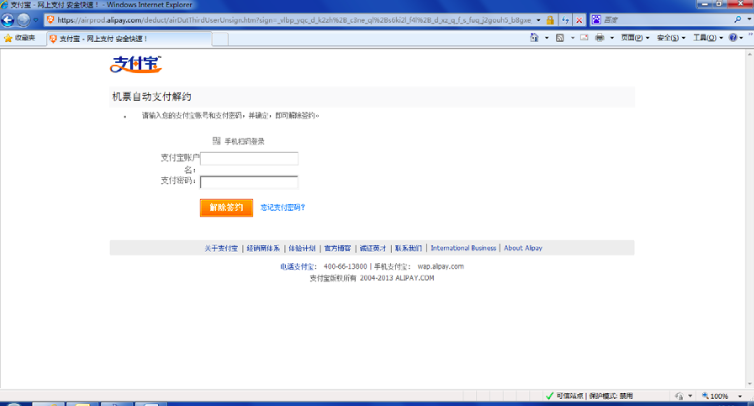
Task: Open the 官方博客 footer link
Action: tap(338, 248)
